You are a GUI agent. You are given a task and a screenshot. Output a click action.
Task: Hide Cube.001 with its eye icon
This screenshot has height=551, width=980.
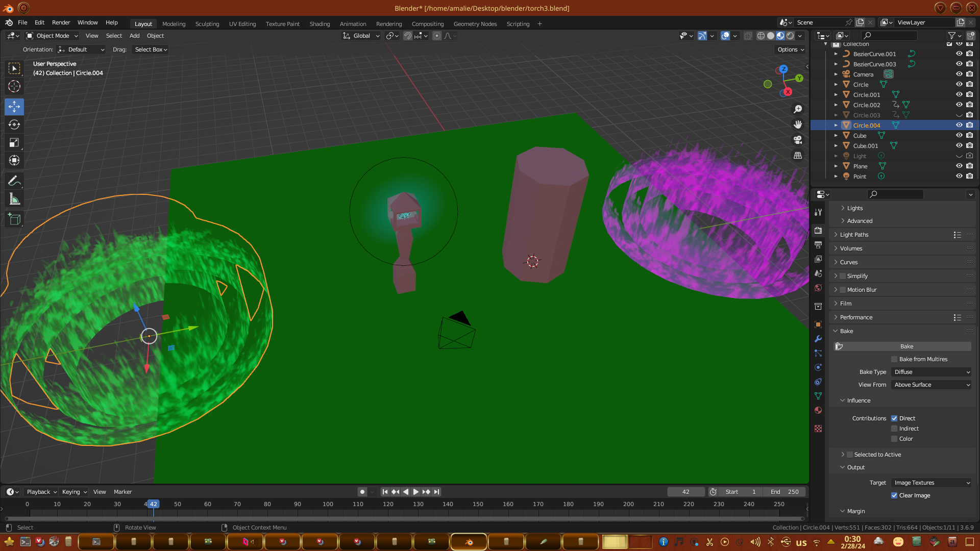(959, 145)
